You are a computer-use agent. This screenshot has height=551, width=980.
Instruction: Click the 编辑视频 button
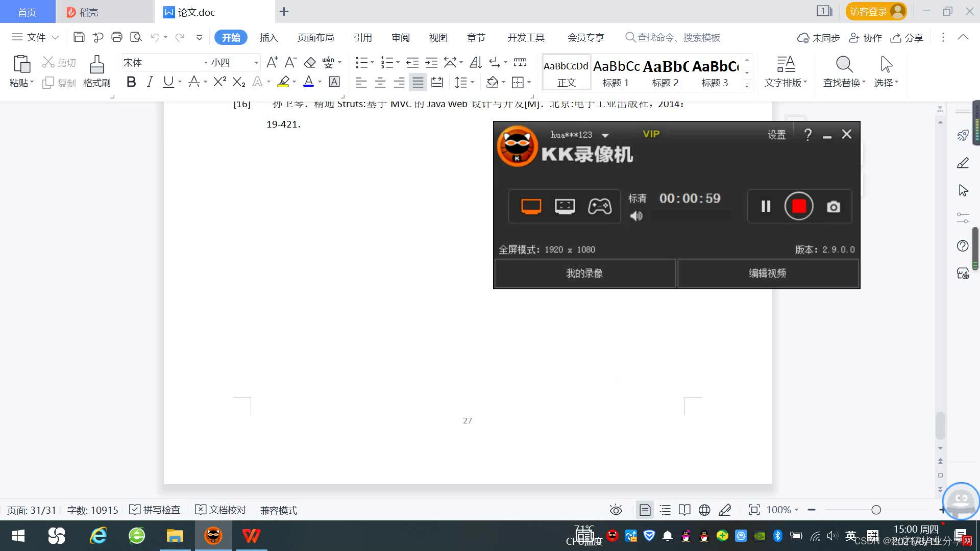click(768, 273)
